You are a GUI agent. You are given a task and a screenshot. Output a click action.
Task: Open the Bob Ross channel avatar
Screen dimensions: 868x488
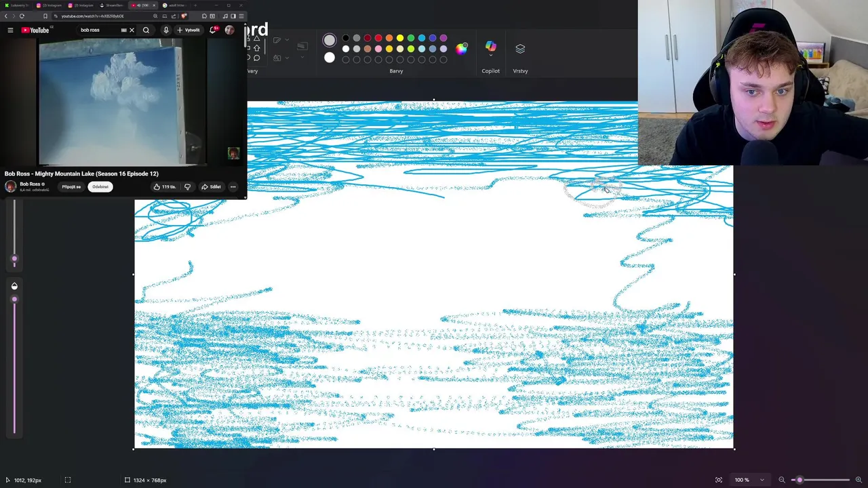(10, 186)
